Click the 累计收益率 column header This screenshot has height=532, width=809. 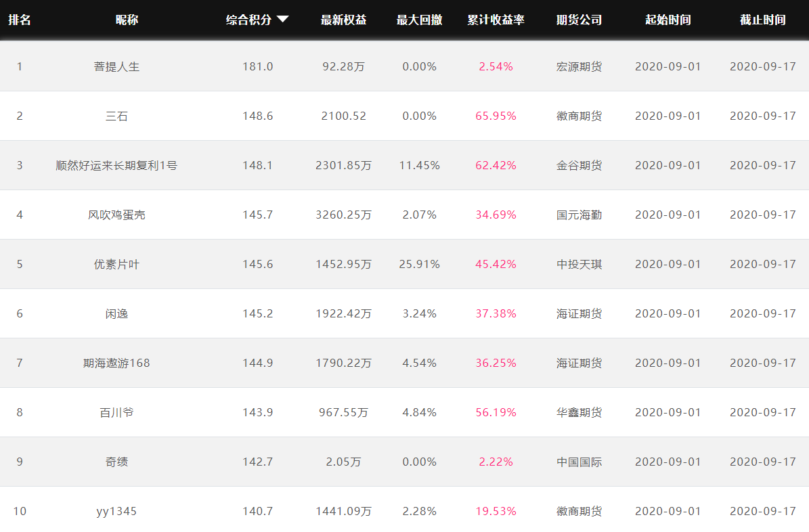[x=496, y=20]
